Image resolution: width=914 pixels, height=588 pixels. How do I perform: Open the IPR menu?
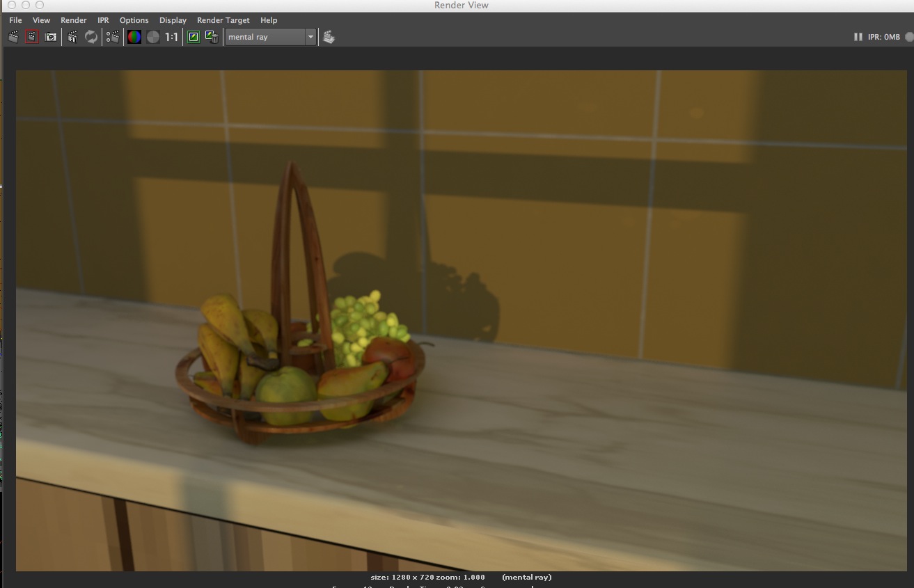tap(103, 20)
